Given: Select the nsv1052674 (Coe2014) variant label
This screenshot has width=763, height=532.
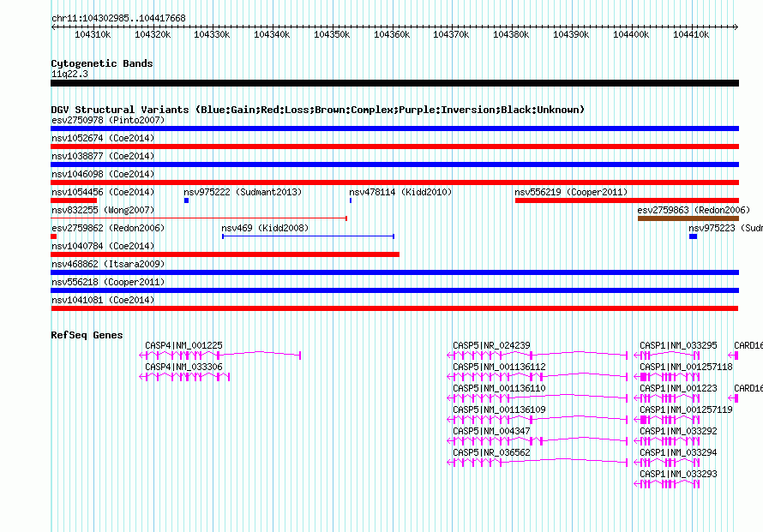Looking at the screenshot, I should point(103,138).
